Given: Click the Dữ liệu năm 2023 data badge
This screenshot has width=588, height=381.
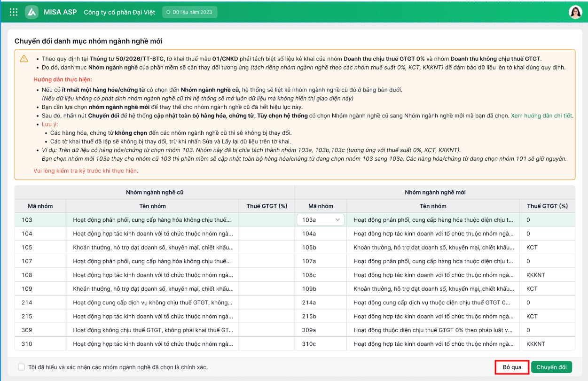Looking at the screenshot, I should click(190, 12).
